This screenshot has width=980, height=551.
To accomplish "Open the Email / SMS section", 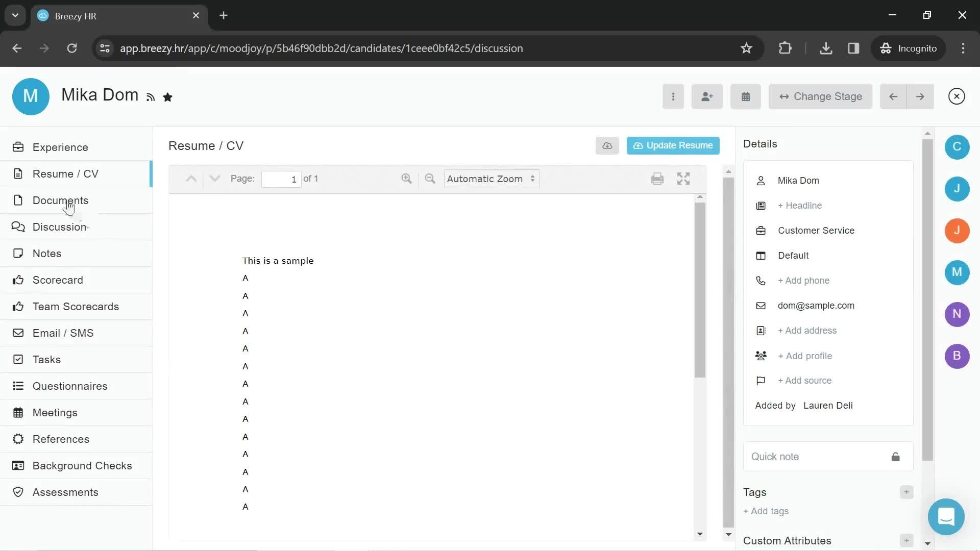I will click(x=77, y=333).
